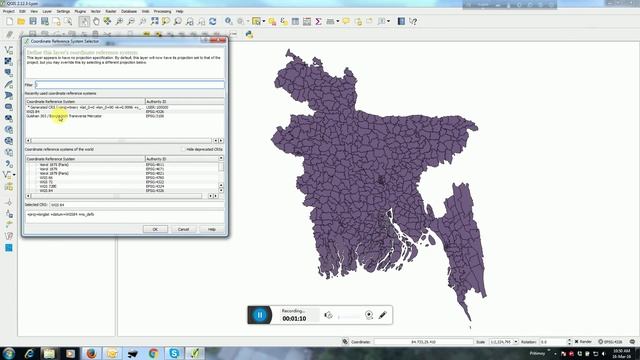Open the Vector menu
640x360 pixels.
(x=96, y=11)
